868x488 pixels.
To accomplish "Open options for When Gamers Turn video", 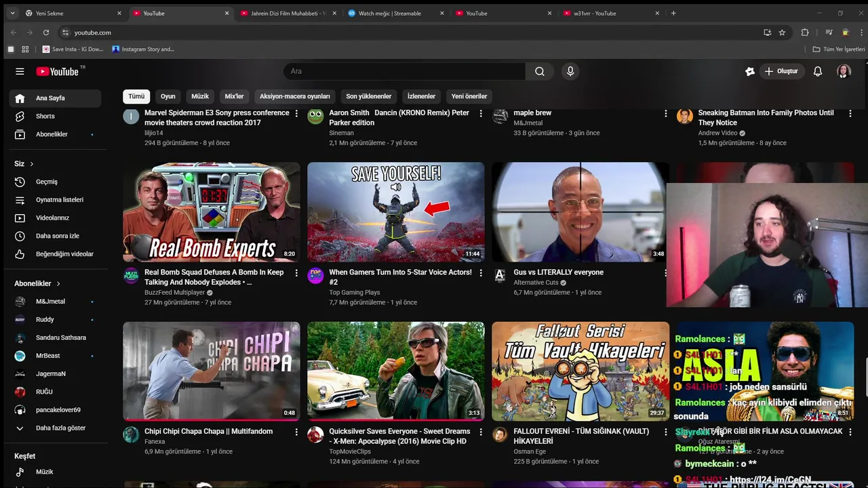I will click(x=481, y=272).
